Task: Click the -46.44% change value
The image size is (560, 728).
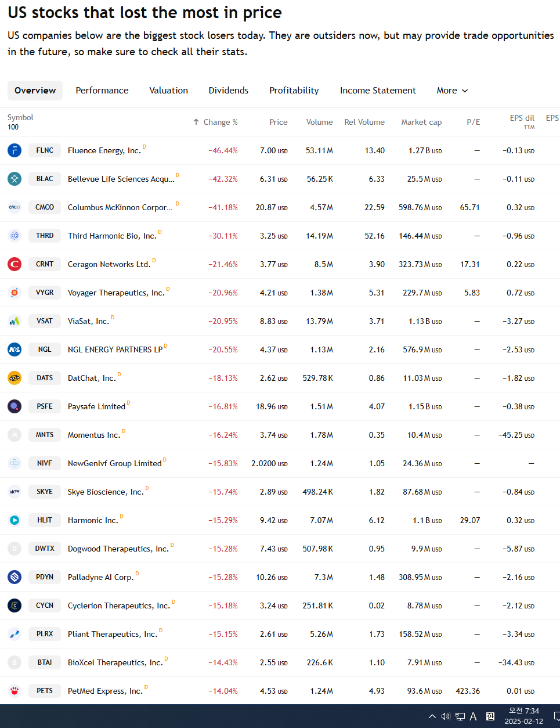Action: [223, 151]
